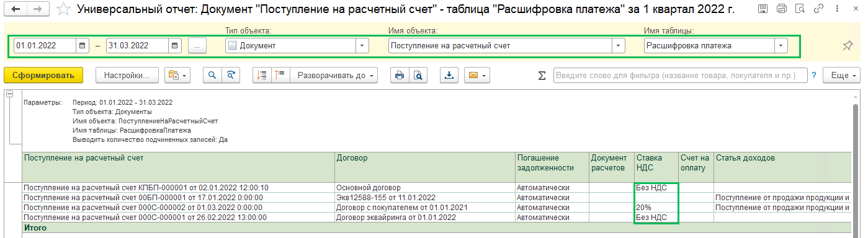The width and height of the screenshot is (868, 238).
Task: Open calendar for end date 31.03.2022
Action: pos(175,45)
